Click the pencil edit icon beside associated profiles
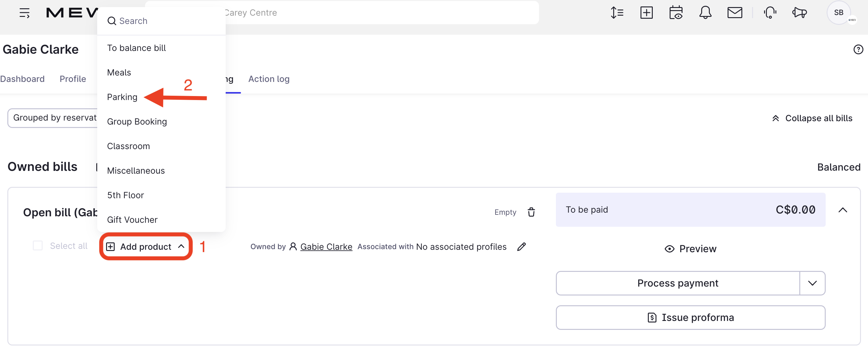Image resolution: width=868 pixels, height=355 pixels. pyautogui.click(x=521, y=246)
